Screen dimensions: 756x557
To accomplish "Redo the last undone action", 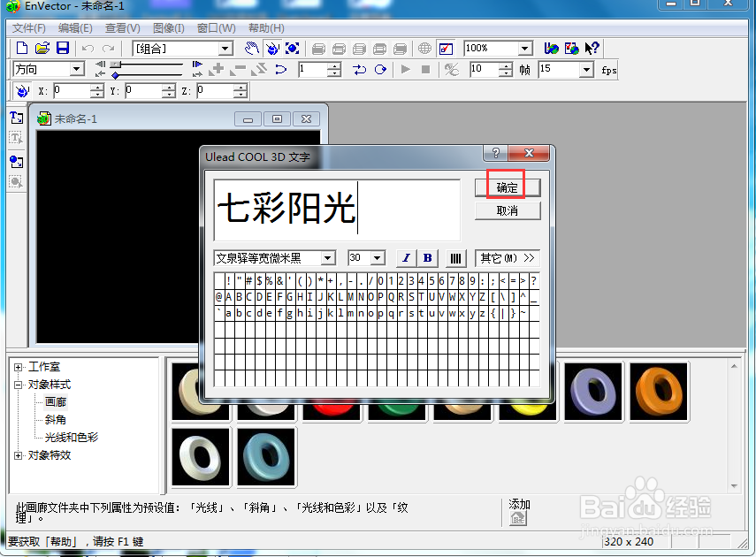I will (109, 49).
